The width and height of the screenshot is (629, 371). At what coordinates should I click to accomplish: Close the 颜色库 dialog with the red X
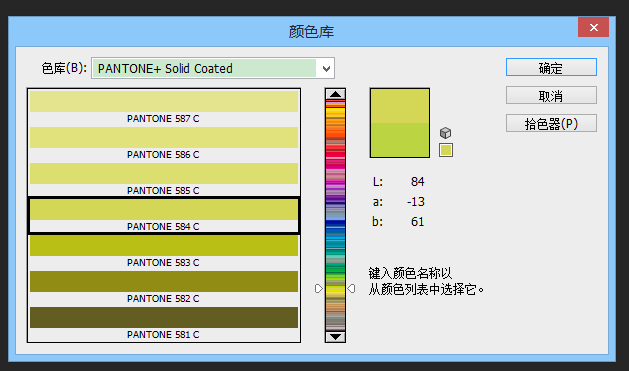point(593,27)
